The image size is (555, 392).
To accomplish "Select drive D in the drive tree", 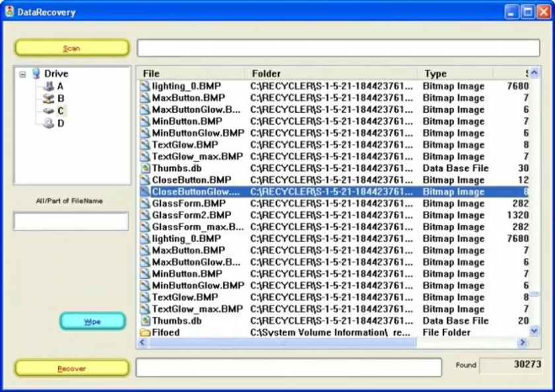I will point(59,122).
